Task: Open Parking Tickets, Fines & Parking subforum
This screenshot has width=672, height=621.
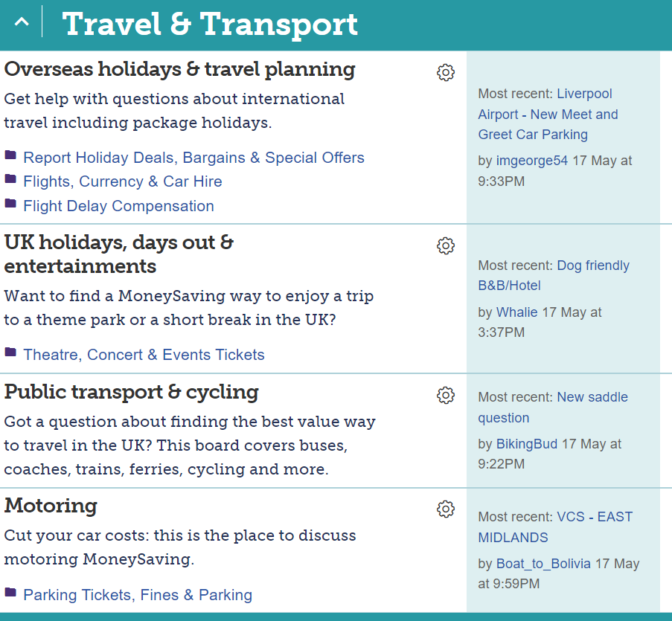Action: [x=138, y=595]
